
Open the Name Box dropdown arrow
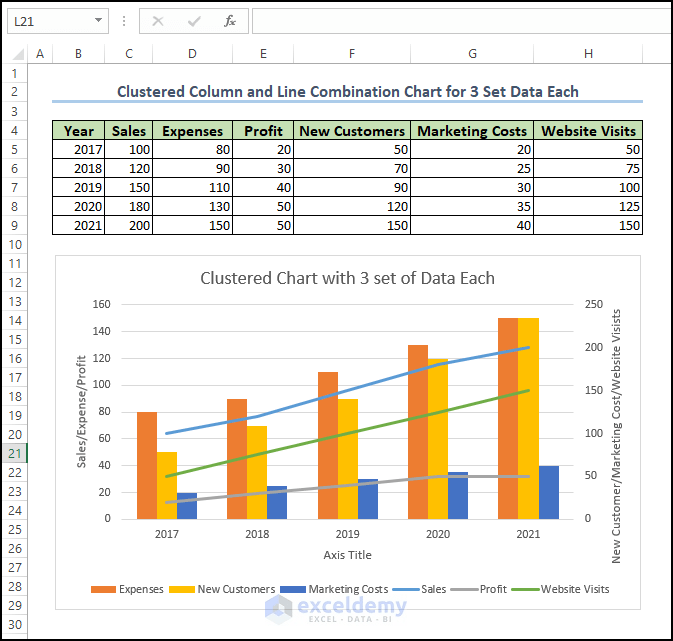pos(98,21)
